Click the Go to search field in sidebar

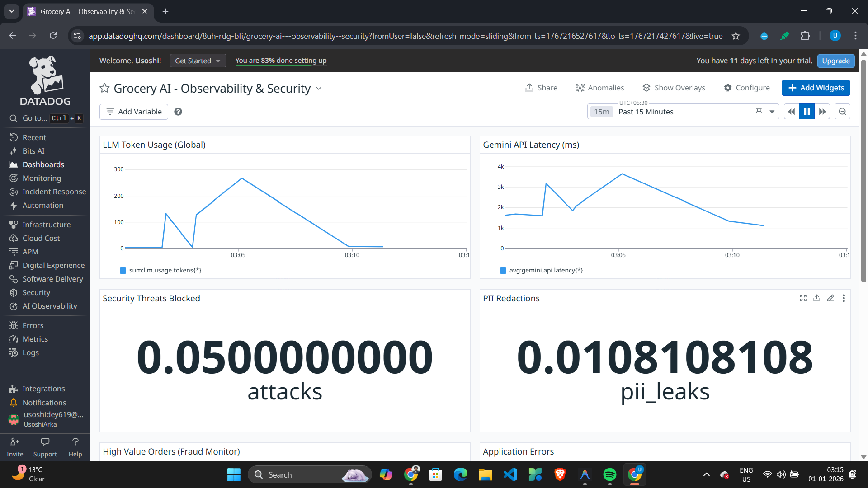[45, 118]
